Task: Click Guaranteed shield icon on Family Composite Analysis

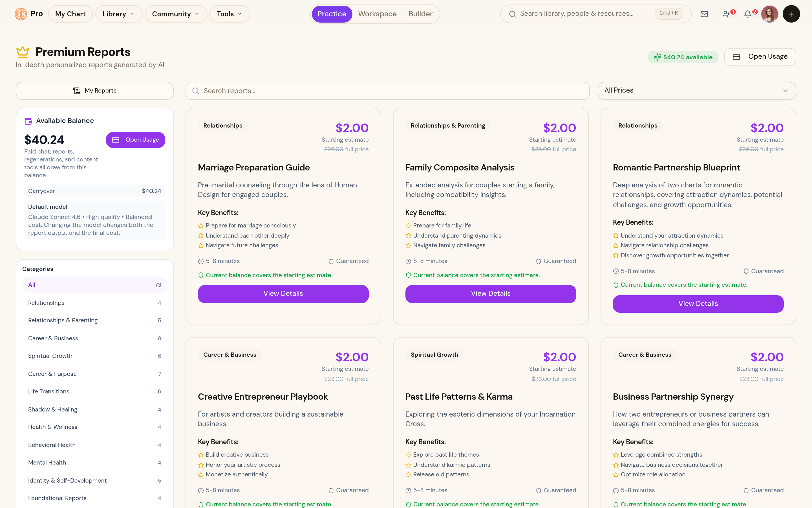Action: [539, 261]
